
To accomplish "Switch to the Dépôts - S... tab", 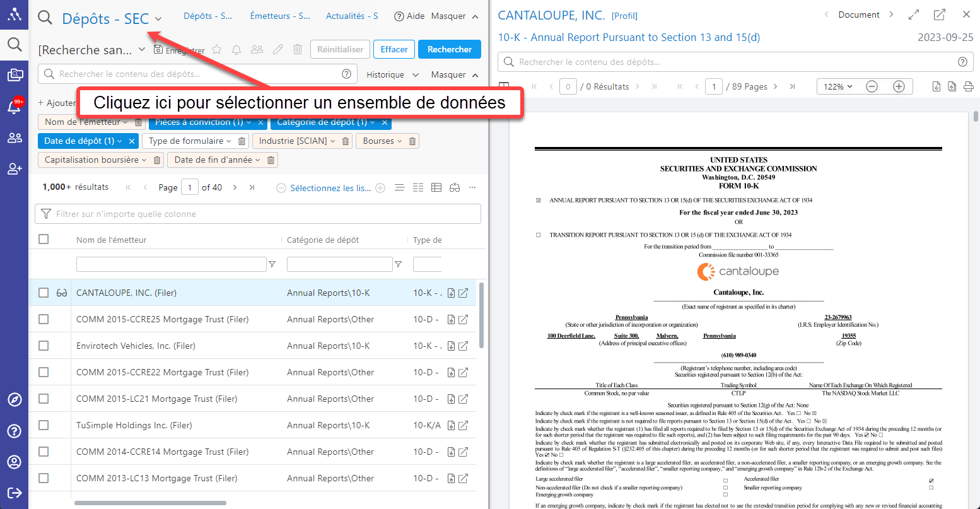I will click(x=208, y=16).
